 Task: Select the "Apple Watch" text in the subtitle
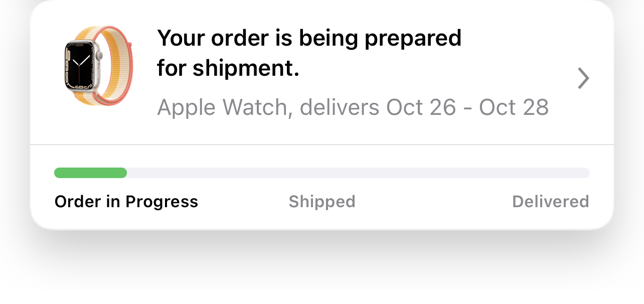coord(222,107)
